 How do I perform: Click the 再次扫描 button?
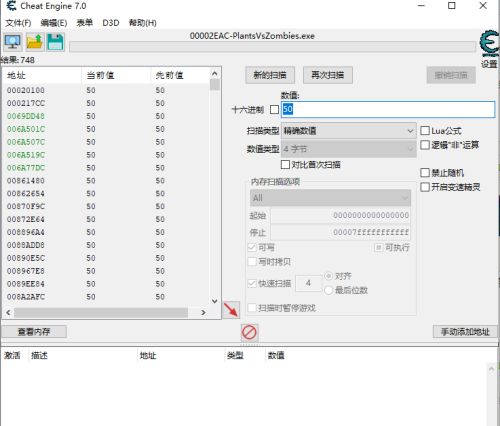tap(328, 75)
